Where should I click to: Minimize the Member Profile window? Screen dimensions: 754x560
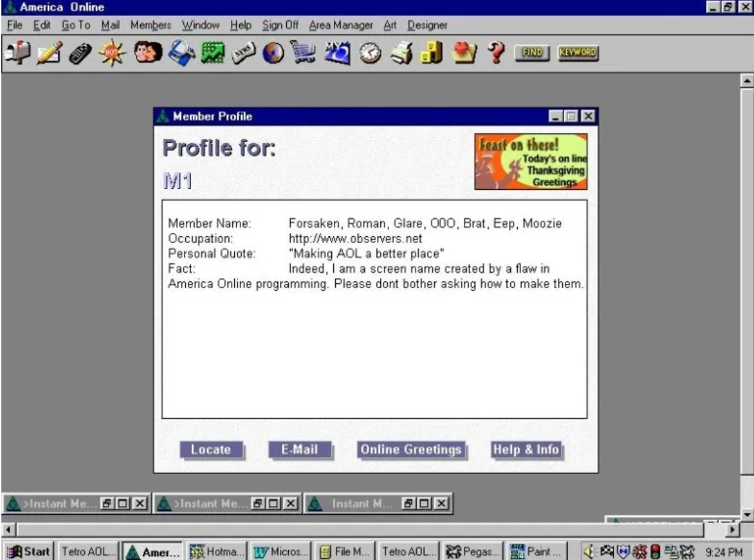tap(555, 116)
